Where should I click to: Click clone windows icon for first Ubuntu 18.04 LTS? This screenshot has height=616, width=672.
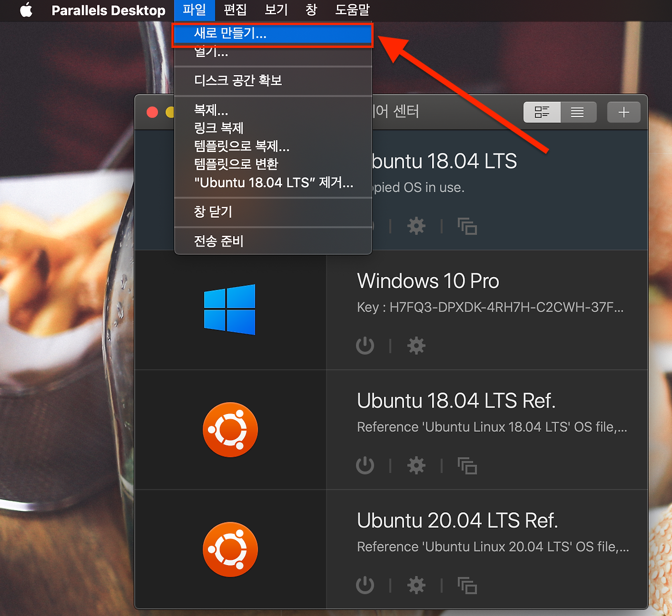coord(467,226)
